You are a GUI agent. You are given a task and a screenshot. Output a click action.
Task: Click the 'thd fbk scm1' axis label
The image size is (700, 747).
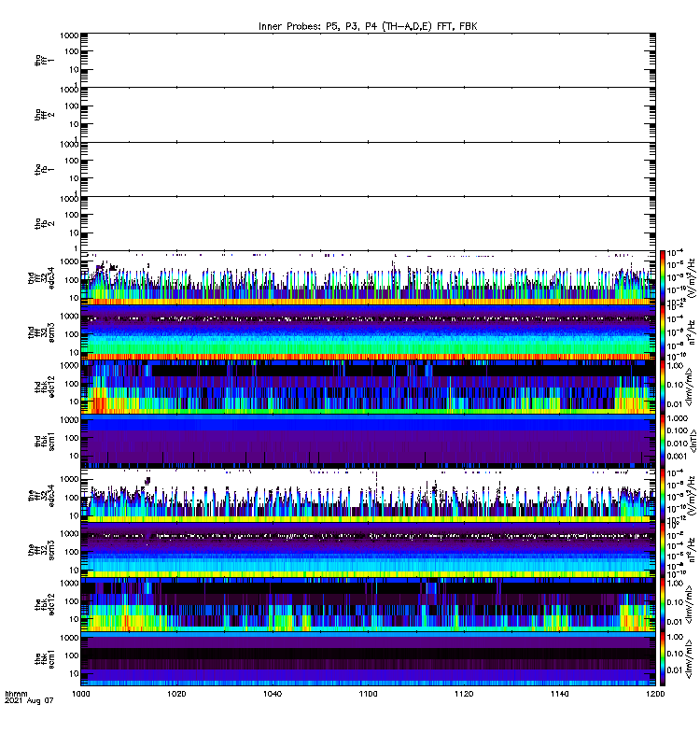(x=44, y=442)
